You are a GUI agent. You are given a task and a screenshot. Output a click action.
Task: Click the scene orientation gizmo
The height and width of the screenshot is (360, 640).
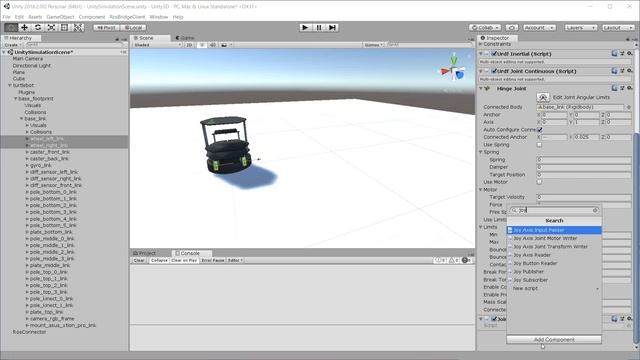(453, 70)
